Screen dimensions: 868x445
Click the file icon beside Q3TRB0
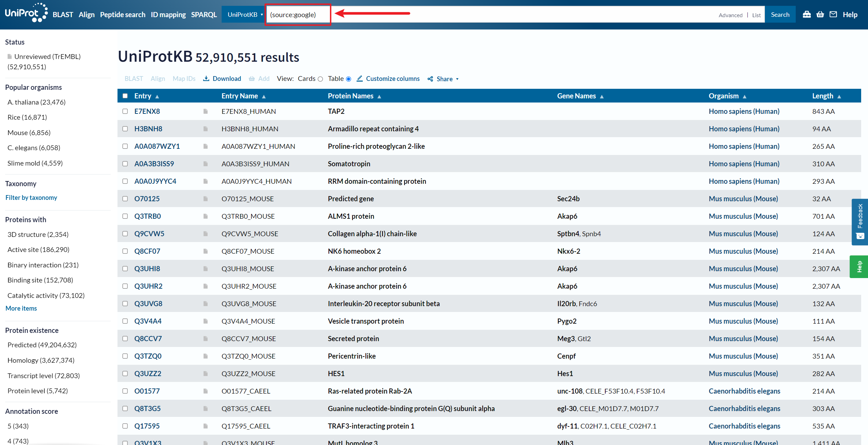(206, 216)
